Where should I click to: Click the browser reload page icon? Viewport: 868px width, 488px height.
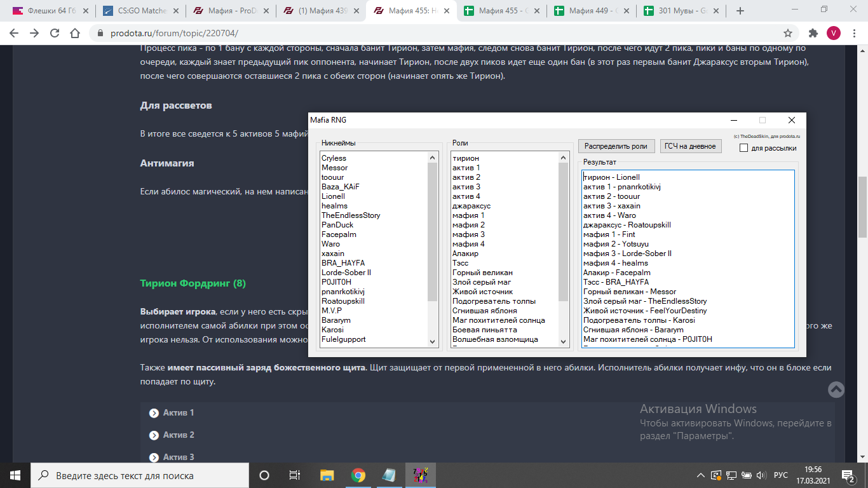coord(55,33)
